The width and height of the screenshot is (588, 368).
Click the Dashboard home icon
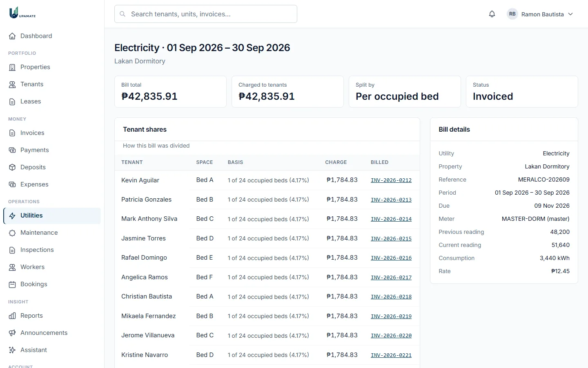click(x=12, y=36)
